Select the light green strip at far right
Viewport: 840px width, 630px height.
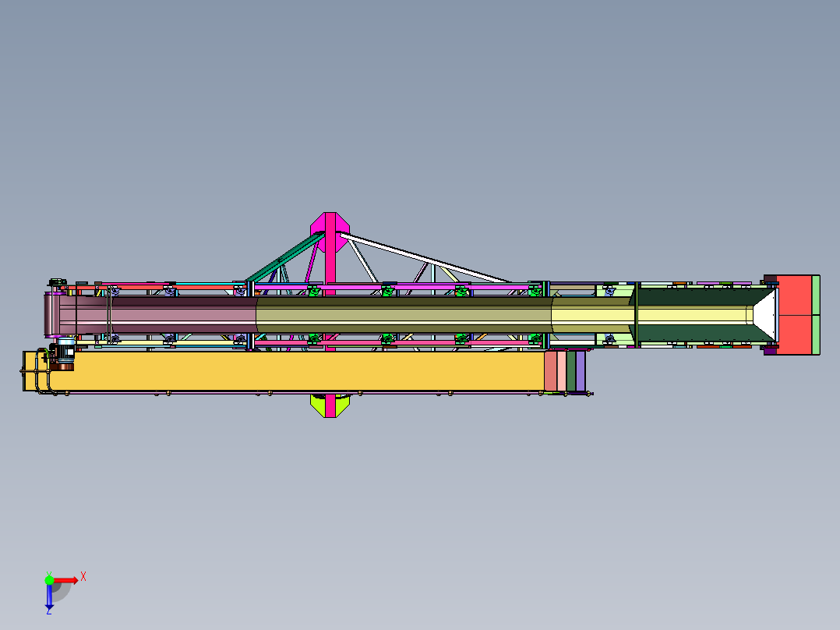coord(816,315)
